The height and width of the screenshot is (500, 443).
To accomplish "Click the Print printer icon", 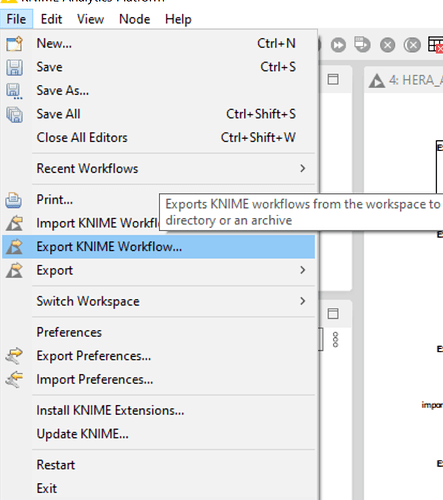I will click(14, 200).
